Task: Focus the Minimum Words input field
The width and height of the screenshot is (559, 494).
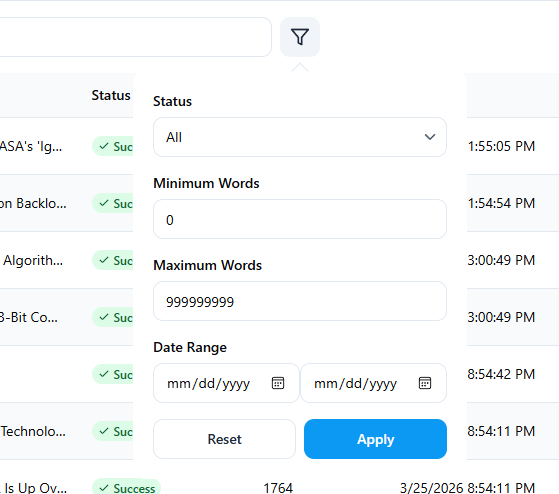Action: coord(300,219)
